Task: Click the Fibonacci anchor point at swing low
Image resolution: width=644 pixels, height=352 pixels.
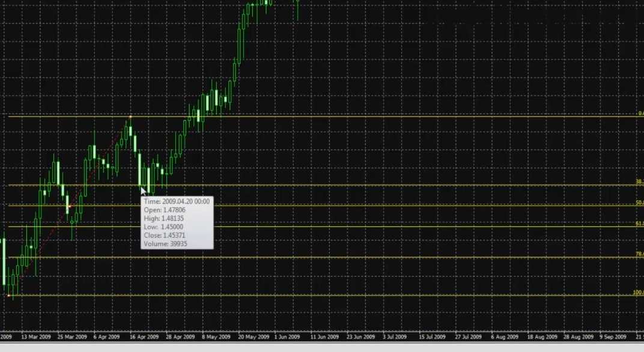Action: 9,296
